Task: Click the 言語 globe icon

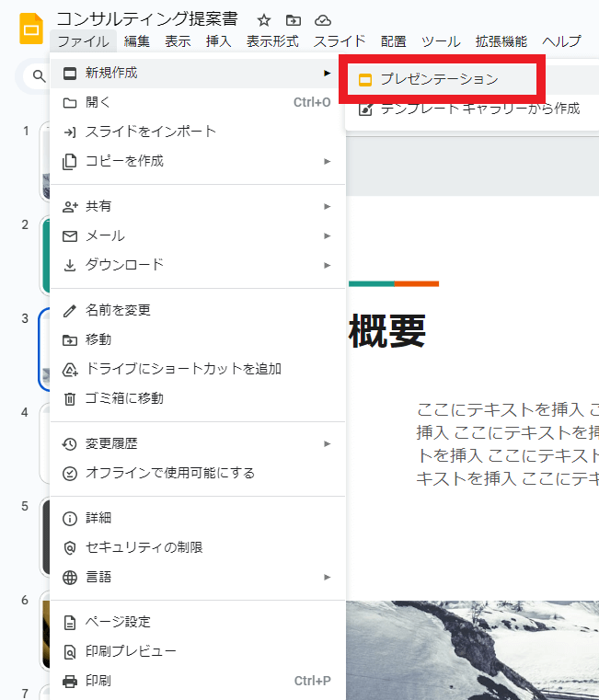Action: click(x=70, y=578)
